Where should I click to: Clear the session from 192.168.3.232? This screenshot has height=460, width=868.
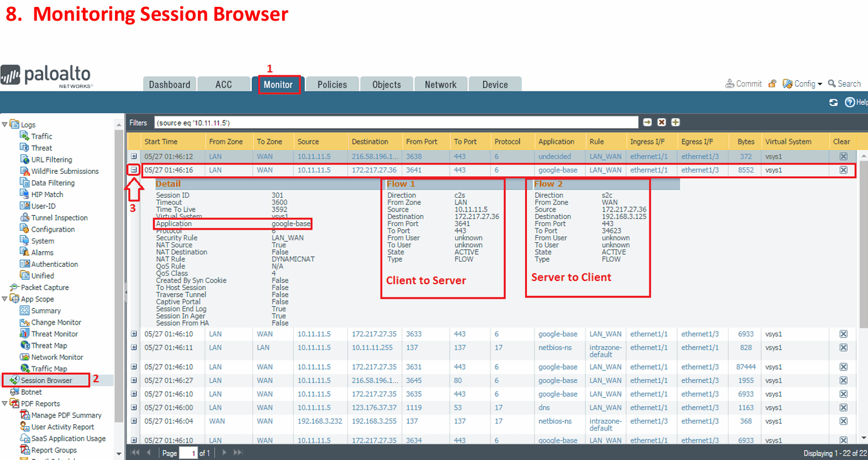(844, 422)
